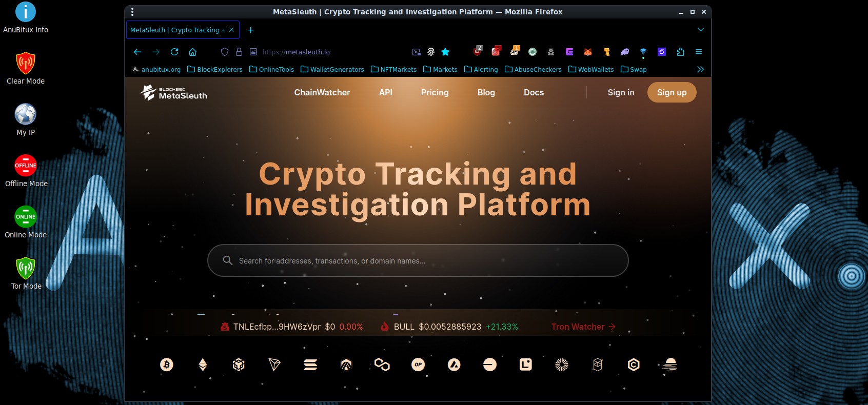
Task: Choose the Optimism OP icon
Action: (x=418, y=364)
